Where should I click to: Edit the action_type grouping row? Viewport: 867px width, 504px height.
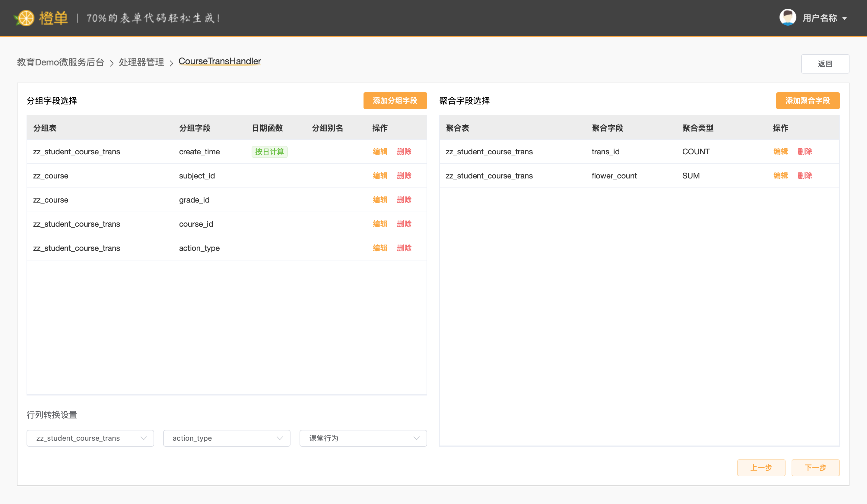coord(380,248)
